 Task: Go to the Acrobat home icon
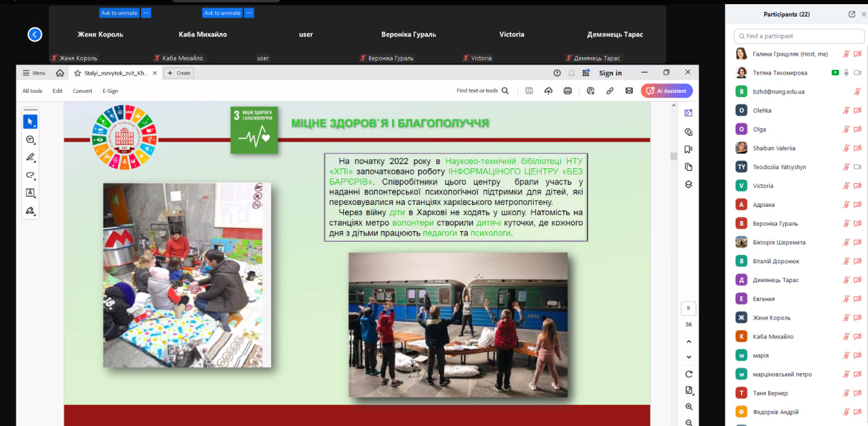point(60,73)
